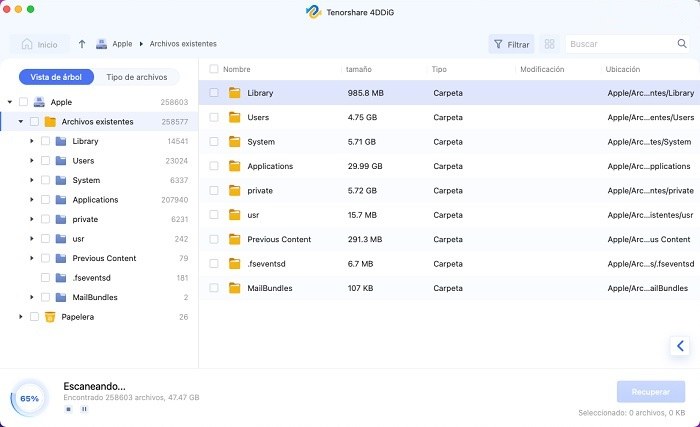
Task: Sort by the Nombre column header
Action: pyautogui.click(x=237, y=69)
